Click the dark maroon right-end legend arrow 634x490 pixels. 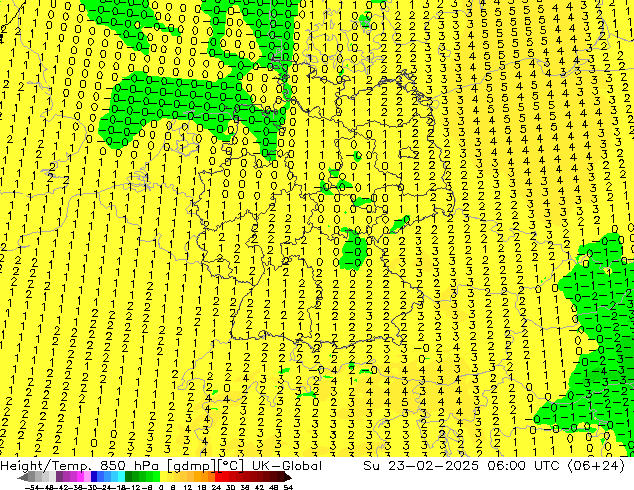pyautogui.click(x=287, y=477)
